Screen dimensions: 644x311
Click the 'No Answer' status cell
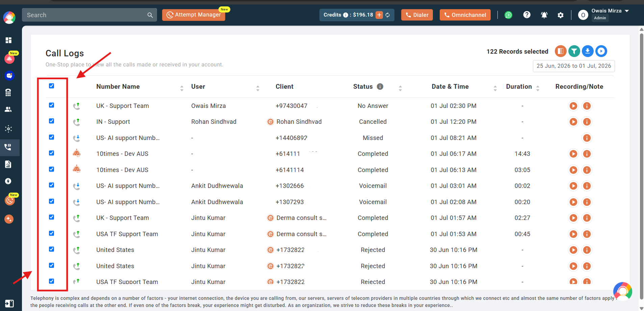pos(373,106)
